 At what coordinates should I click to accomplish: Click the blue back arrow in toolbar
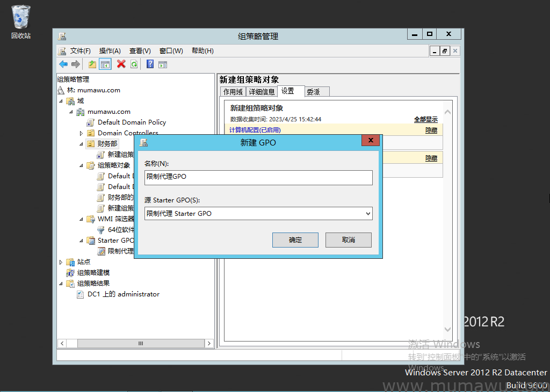[x=63, y=64]
